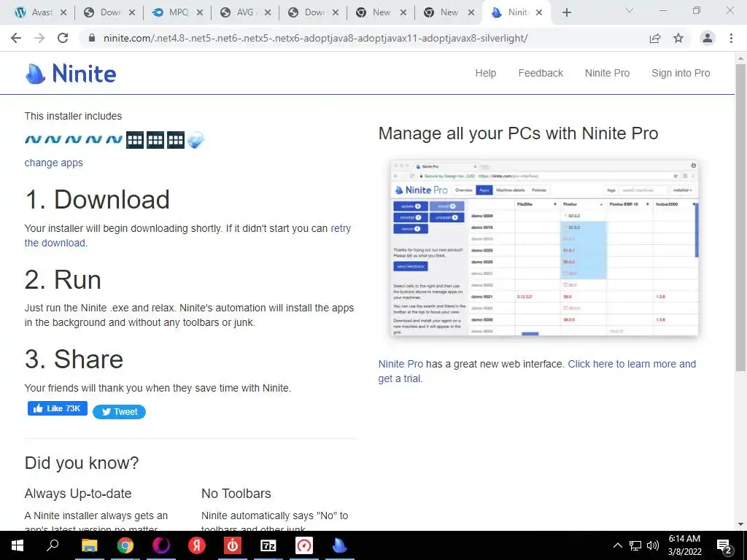This screenshot has width=747, height=560.
Task: Open Ninite Pro link below screenshot
Action: click(400, 365)
